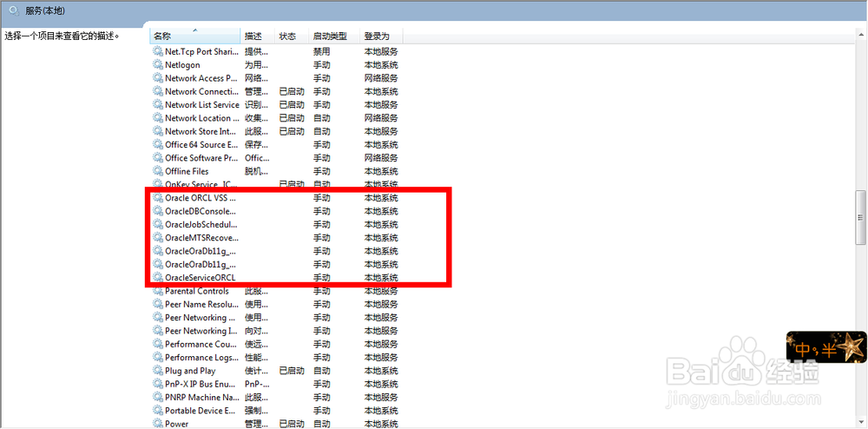This screenshot has width=868, height=429.
Task: Click the PNRP Machine Na... service icon
Action: point(158,397)
